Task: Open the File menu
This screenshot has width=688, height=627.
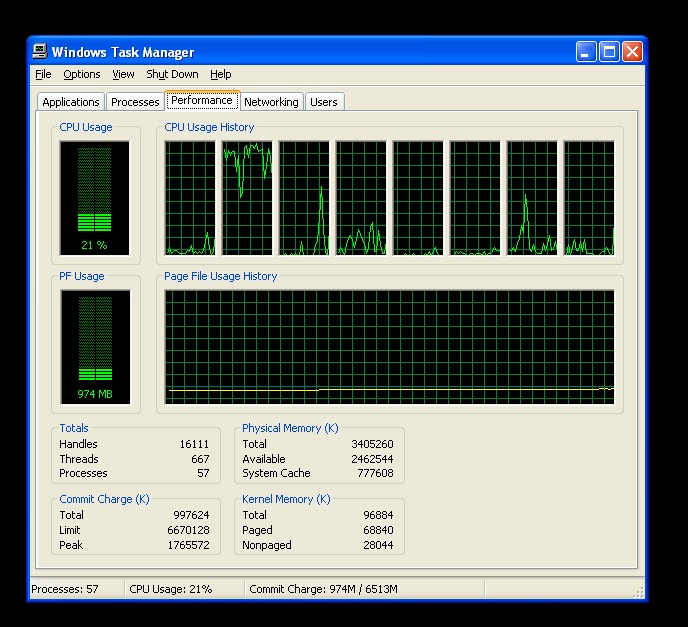Action: [x=43, y=74]
